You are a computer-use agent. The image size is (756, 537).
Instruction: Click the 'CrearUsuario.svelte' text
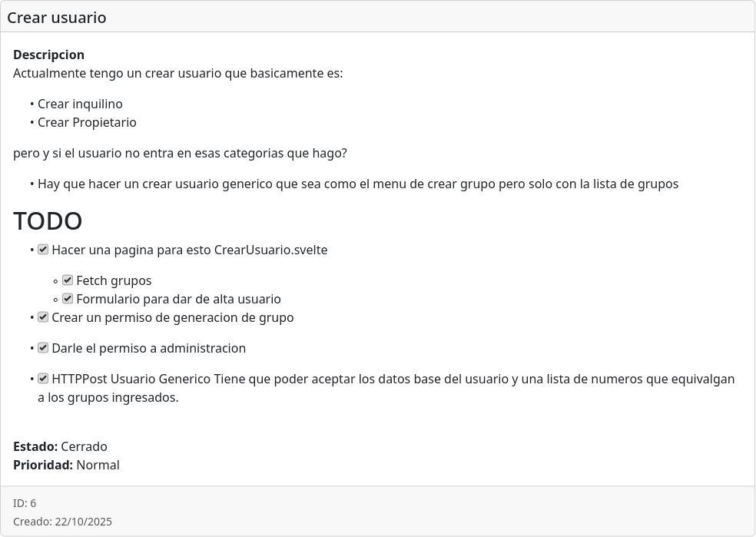(270, 250)
